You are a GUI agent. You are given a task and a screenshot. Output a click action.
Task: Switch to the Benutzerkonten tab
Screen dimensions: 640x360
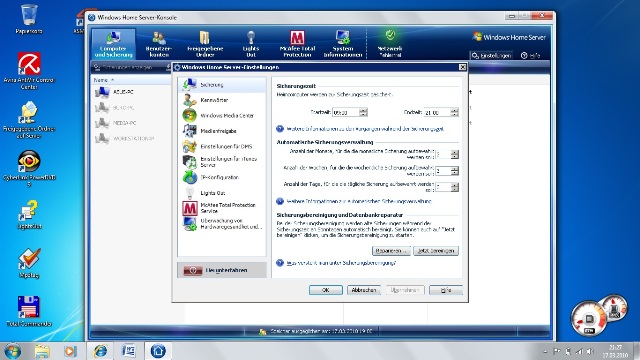click(159, 44)
